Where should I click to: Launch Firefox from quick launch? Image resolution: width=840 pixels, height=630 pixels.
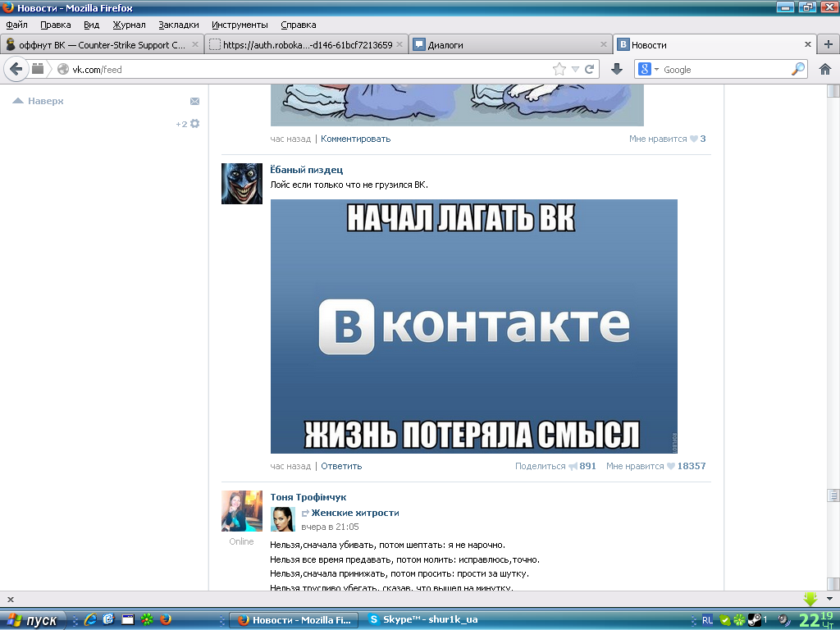[x=166, y=619]
